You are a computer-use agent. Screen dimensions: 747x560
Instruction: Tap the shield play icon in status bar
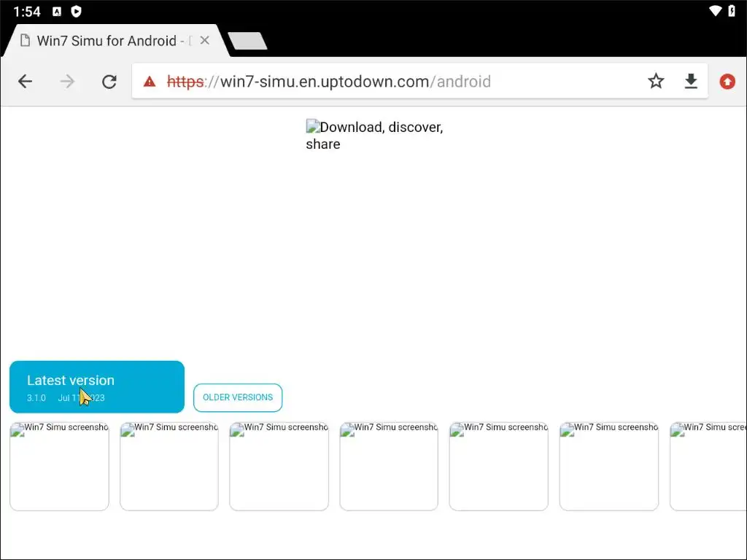[76, 12]
